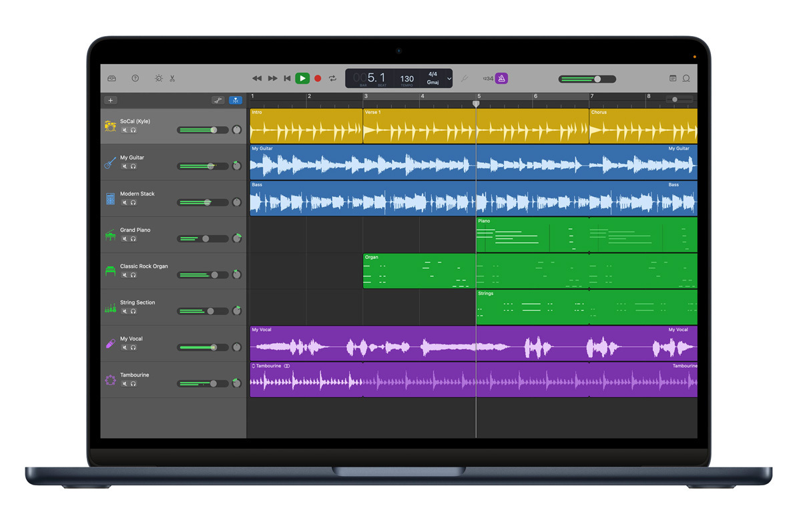Open the Loop Browser icon
The width and height of the screenshot is (801, 532).
[x=686, y=78]
